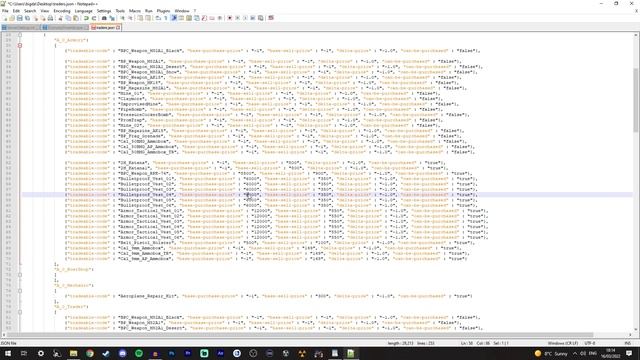
Task: Click the Paste toolbar icon
Action: click(x=76, y=18)
